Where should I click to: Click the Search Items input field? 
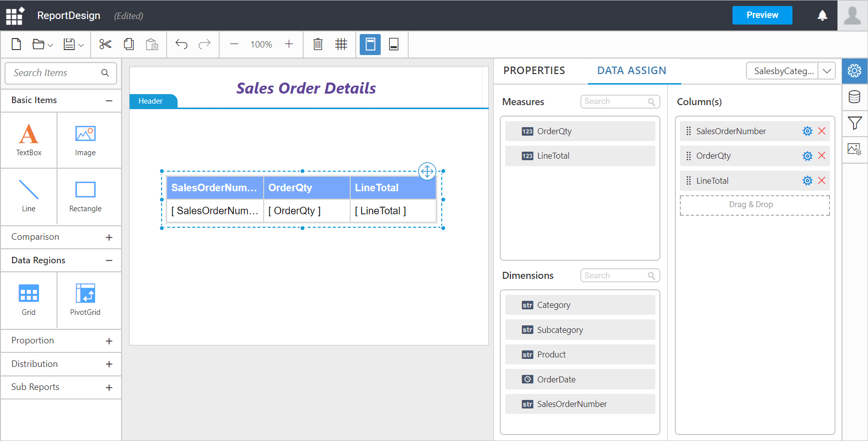click(x=55, y=73)
